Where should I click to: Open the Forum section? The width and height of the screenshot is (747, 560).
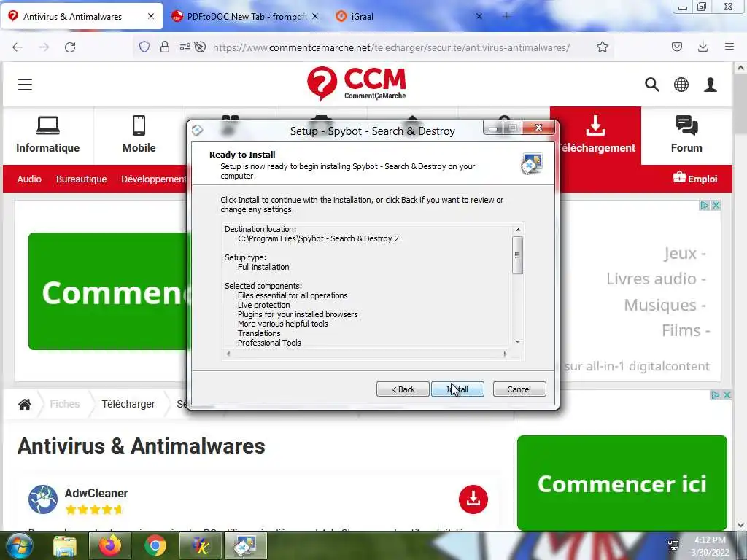pos(686,135)
